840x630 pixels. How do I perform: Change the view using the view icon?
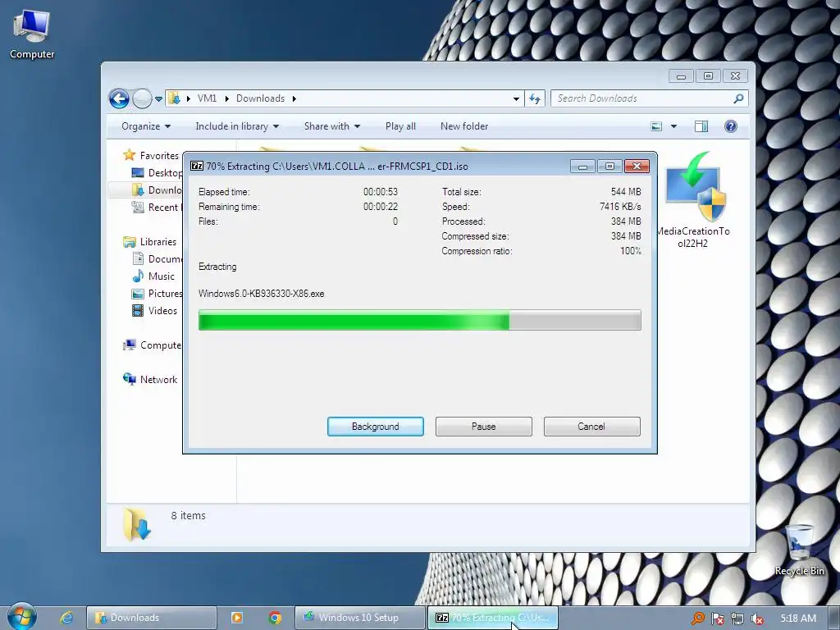(656, 126)
